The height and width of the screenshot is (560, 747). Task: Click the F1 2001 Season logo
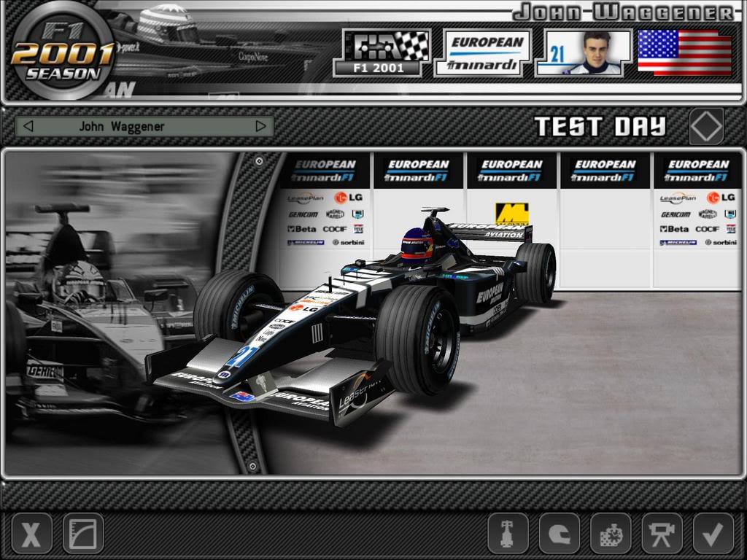point(63,52)
